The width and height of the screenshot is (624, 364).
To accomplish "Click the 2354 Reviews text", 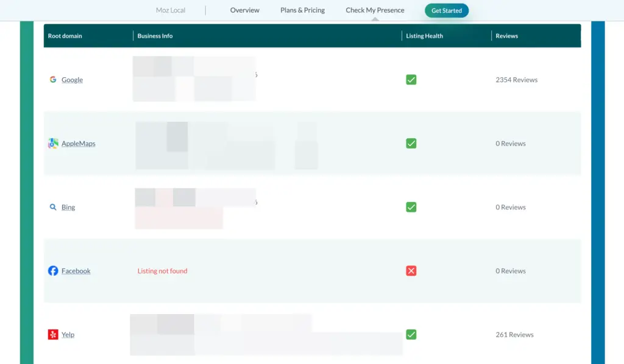I will [x=517, y=80].
